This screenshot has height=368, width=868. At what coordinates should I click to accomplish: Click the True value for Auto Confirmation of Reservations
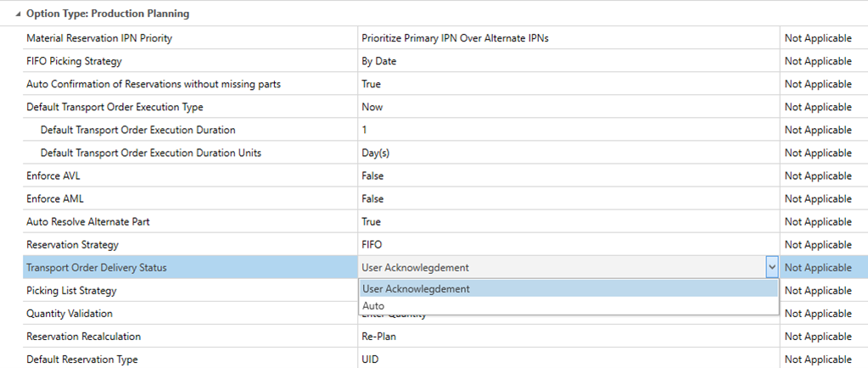pyautogui.click(x=371, y=84)
